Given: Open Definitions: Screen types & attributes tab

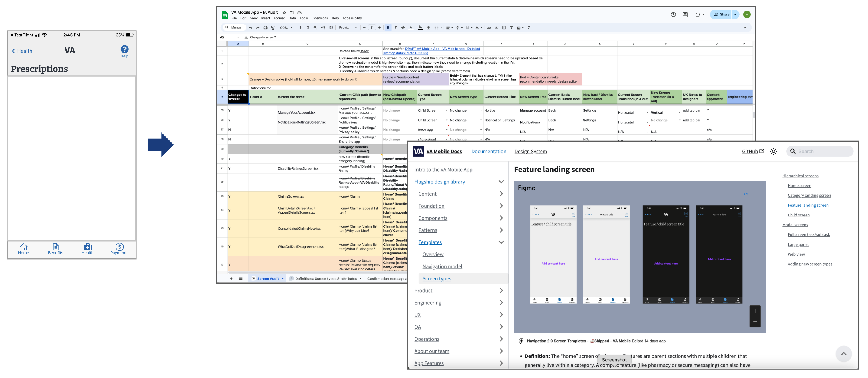Looking at the screenshot, I should click(325, 278).
